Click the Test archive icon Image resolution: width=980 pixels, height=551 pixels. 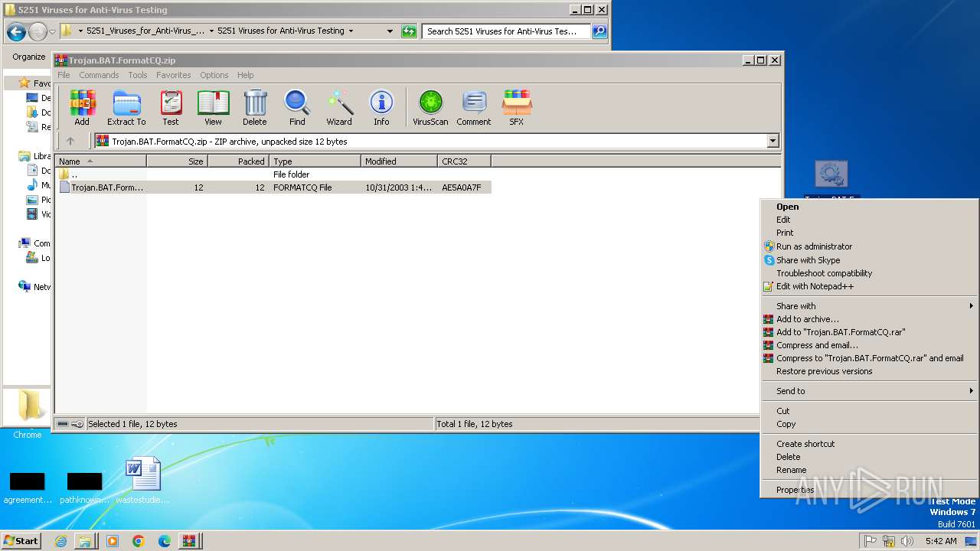[171, 107]
